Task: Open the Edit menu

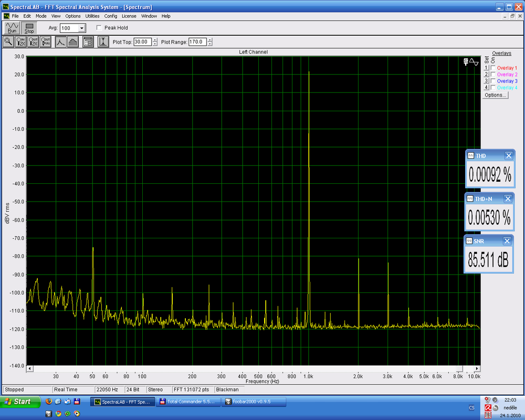Action: (27, 16)
